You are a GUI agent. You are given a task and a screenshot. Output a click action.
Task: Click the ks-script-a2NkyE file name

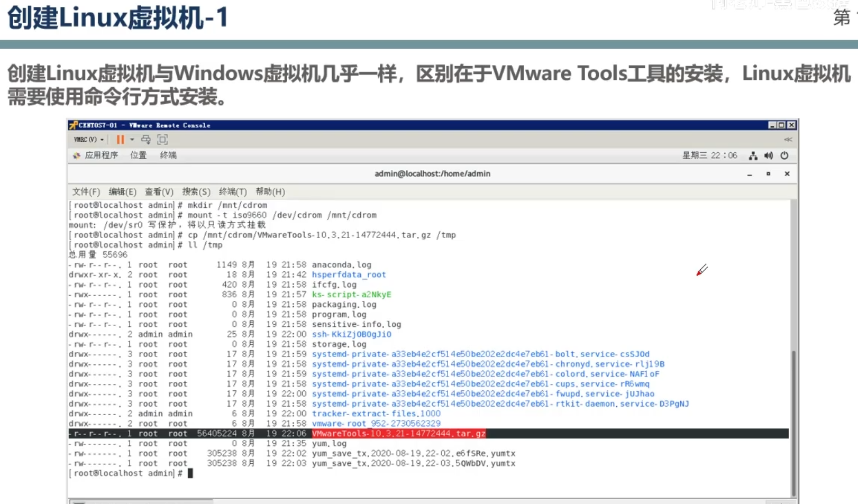tap(352, 295)
